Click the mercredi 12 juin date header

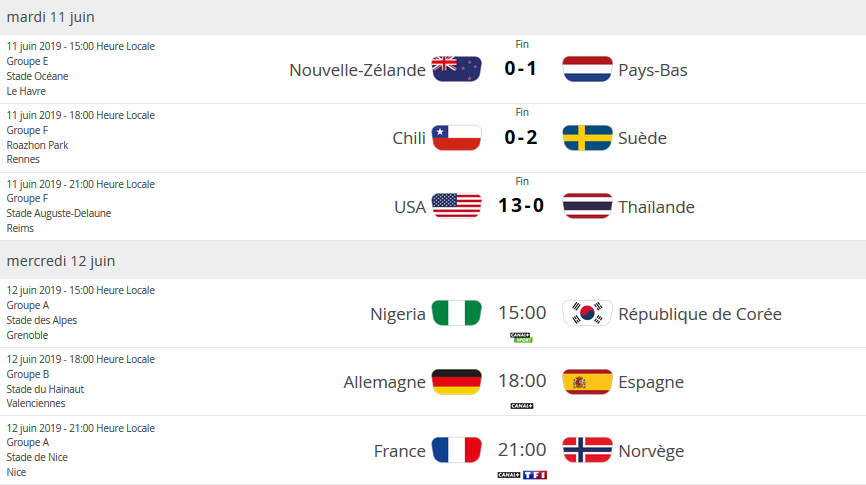(61, 261)
